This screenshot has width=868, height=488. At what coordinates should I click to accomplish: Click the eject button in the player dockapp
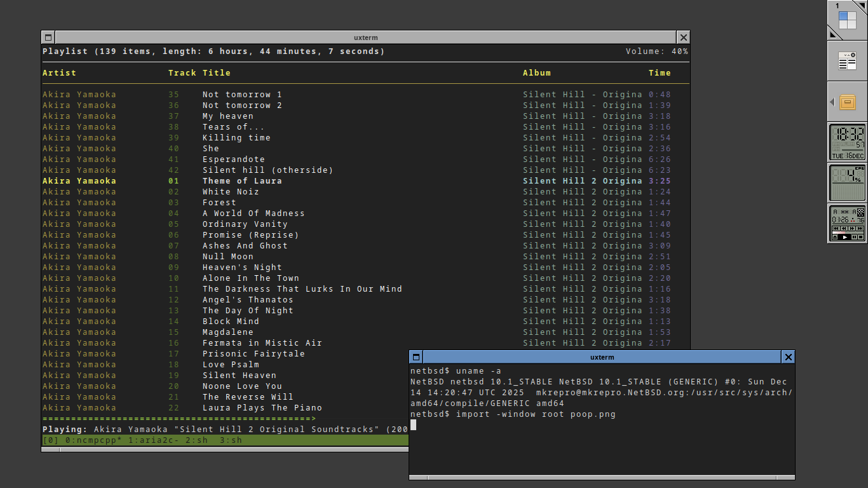click(835, 237)
